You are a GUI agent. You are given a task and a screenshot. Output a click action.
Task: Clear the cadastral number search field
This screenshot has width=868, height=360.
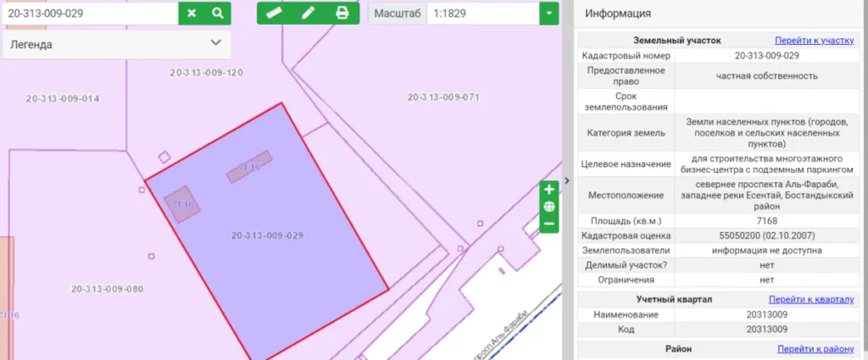pos(192,13)
